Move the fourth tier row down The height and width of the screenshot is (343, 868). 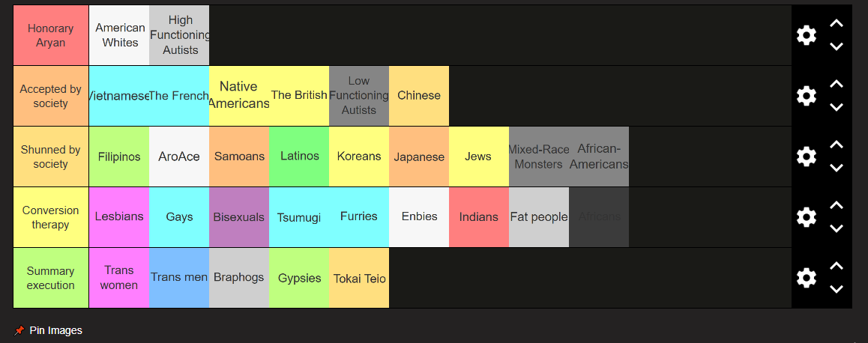(x=837, y=228)
